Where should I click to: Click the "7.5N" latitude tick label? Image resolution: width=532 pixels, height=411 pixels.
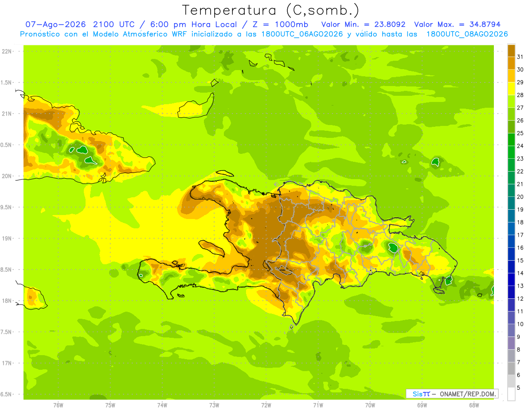tap(7, 332)
